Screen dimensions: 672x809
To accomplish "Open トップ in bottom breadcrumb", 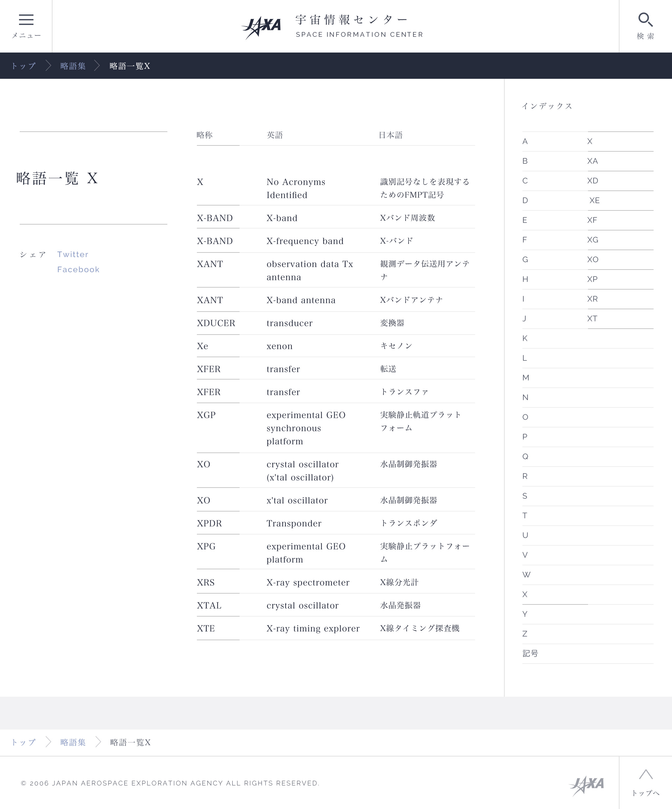I will coord(23,742).
